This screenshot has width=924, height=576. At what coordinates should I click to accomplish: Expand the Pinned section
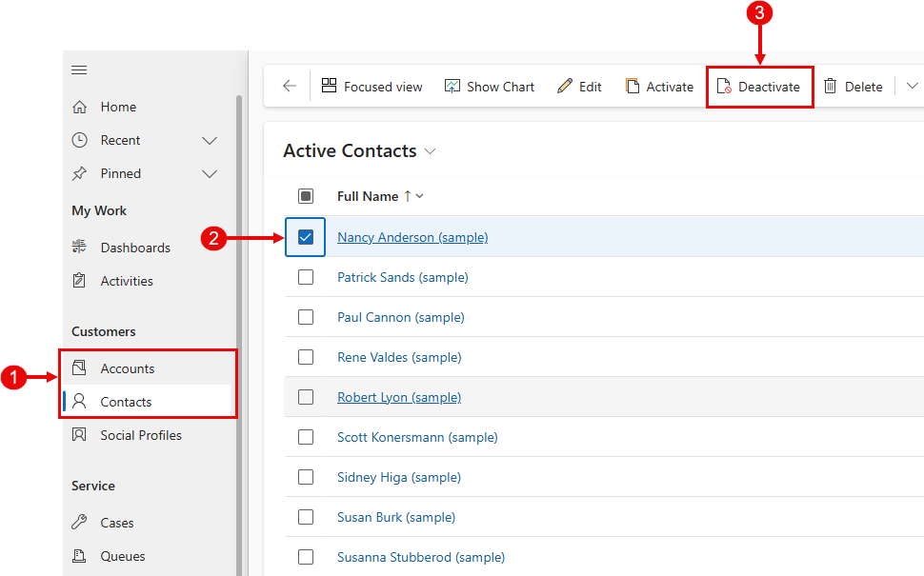pyautogui.click(x=209, y=173)
